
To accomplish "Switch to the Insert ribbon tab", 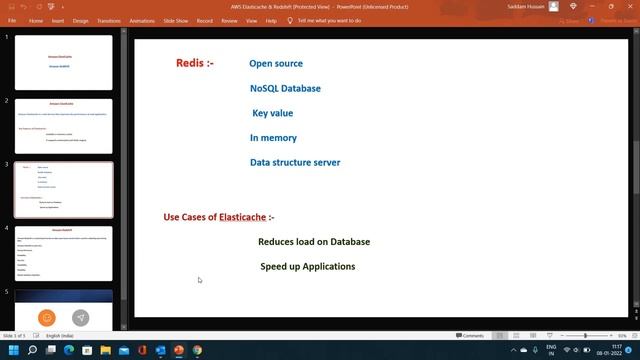I will (58, 20).
